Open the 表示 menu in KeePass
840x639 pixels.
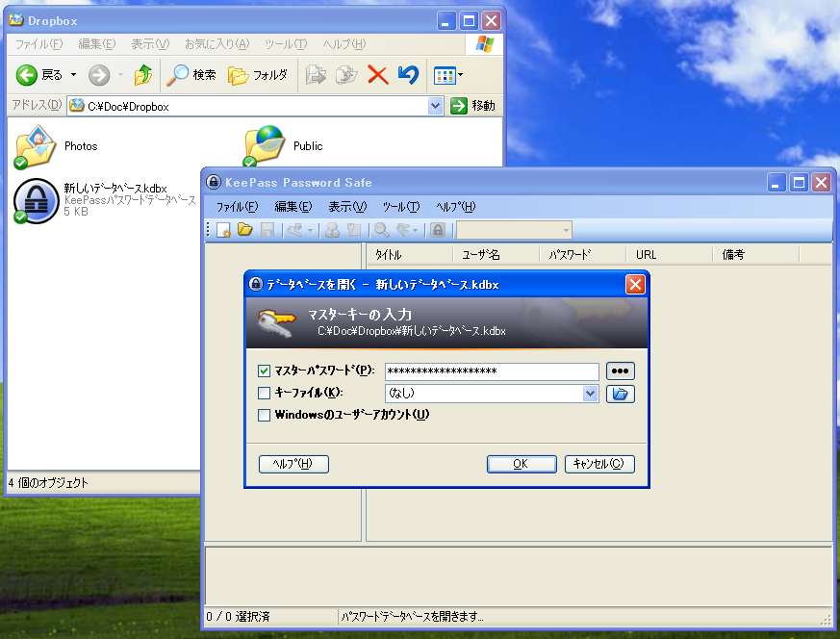pyautogui.click(x=347, y=207)
